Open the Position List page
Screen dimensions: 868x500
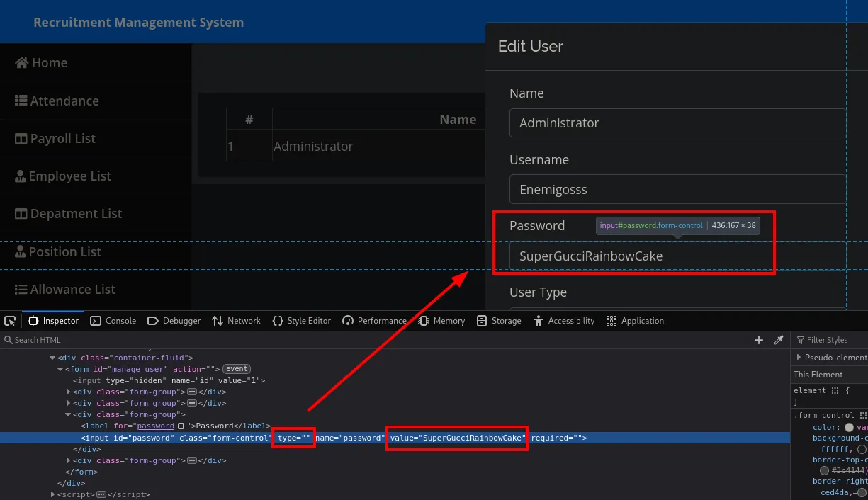(58, 252)
